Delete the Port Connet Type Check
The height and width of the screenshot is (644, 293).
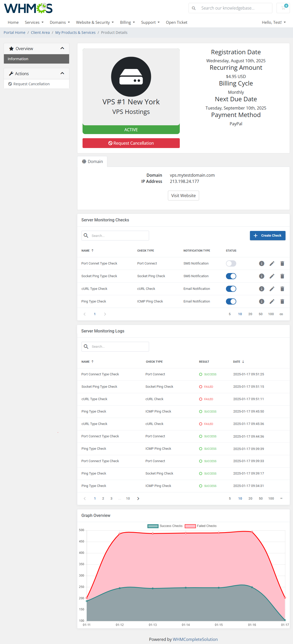282,263
